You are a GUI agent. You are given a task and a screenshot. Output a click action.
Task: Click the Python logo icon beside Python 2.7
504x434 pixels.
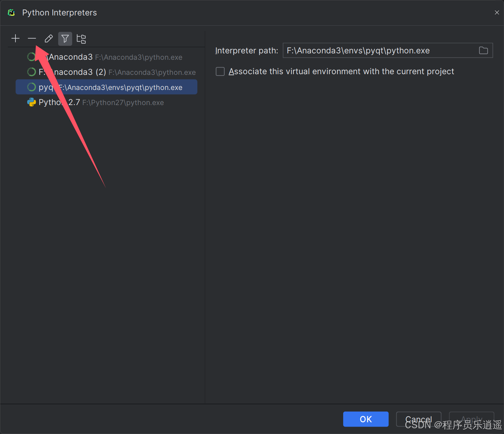(x=32, y=102)
